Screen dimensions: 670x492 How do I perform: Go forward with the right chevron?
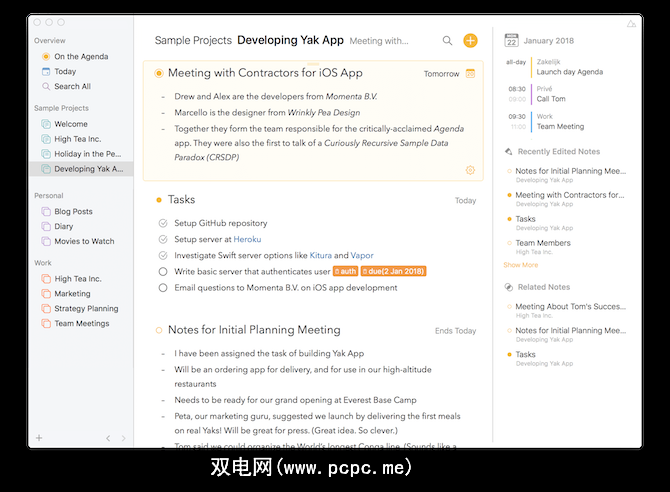123,438
